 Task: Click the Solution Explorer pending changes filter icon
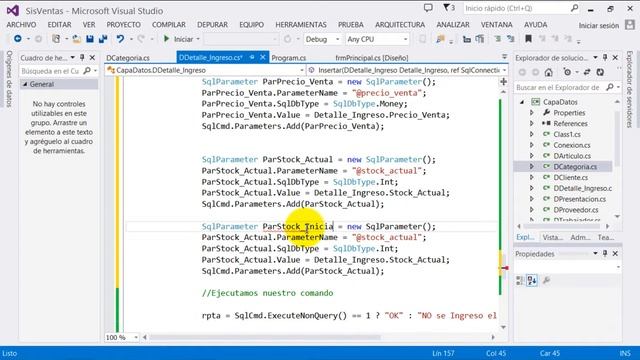(567, 72)
